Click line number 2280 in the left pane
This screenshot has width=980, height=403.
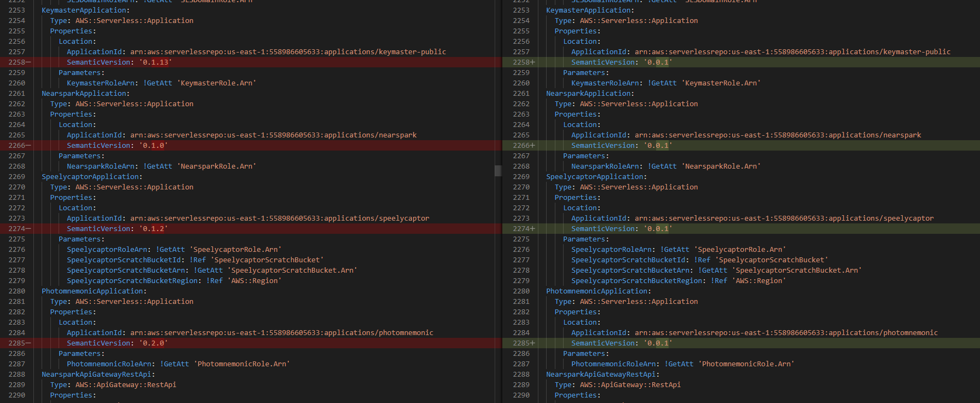click(17, 291)
